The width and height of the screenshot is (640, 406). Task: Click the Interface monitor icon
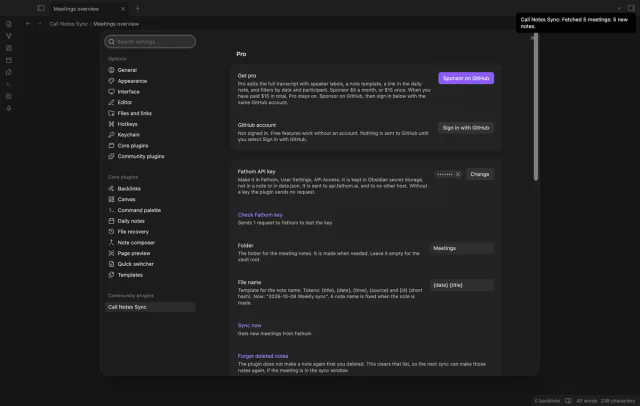111,91
